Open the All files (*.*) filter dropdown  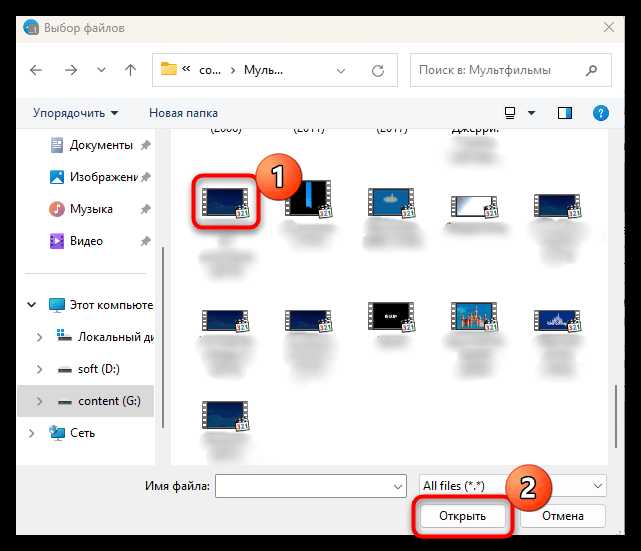tap(512, 486)
